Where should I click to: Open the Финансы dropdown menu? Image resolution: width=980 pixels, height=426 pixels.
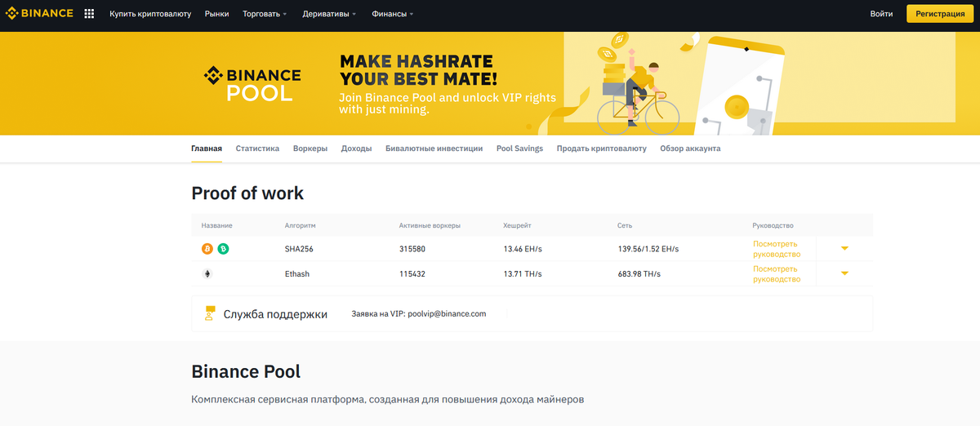point(392,14)
